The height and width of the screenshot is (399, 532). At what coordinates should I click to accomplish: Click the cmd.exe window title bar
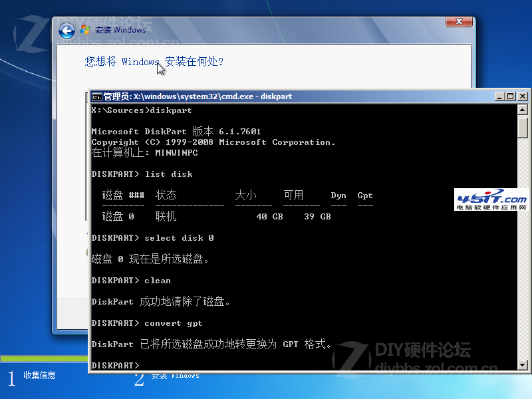click(x=292, y=96)
